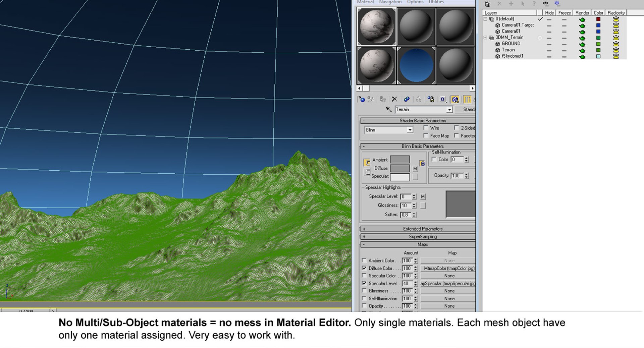
Task: Click None button for Glossiness map
Action: [x=448, y=291]
